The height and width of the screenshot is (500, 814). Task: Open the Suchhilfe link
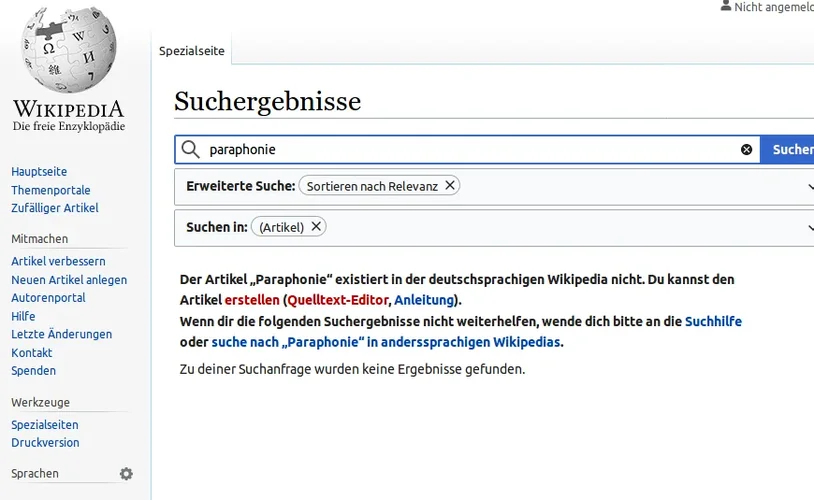click(713, 321)
